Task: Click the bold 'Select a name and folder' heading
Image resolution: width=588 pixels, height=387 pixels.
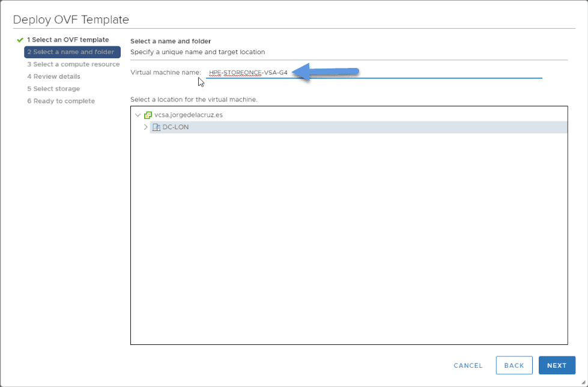Action: [x=171, y=41]
